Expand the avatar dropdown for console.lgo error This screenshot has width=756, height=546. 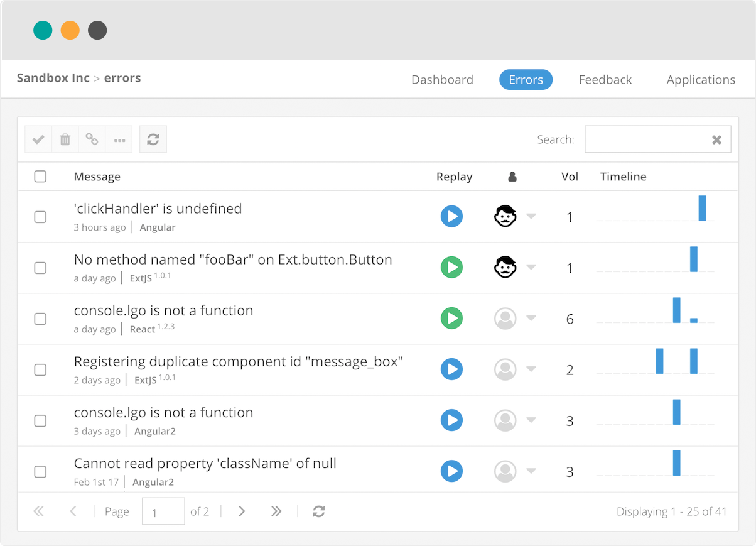(x=531, y=319)
